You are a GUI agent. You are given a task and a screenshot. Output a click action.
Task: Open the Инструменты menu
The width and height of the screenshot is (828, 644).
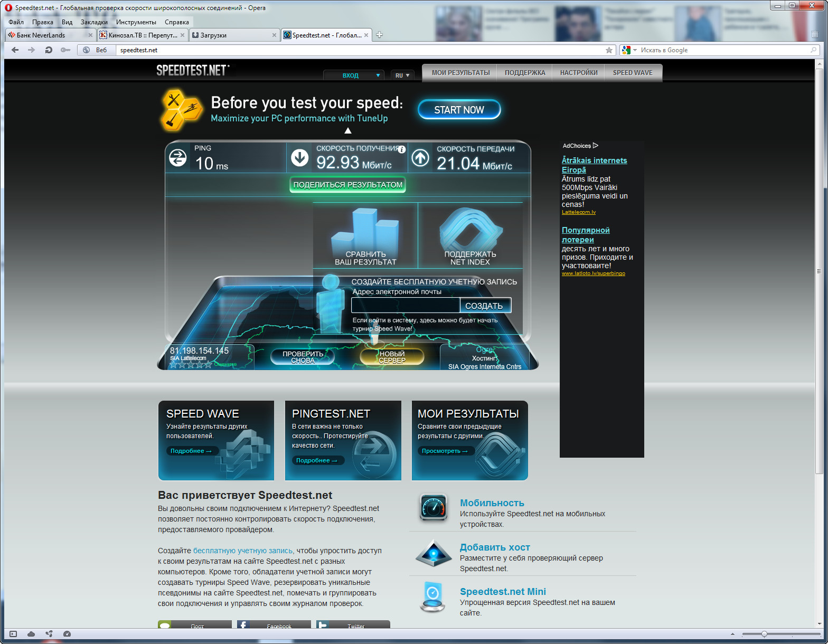(136, 22)
